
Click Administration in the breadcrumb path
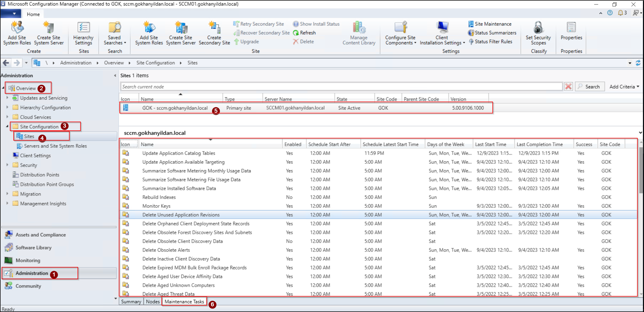76,63
